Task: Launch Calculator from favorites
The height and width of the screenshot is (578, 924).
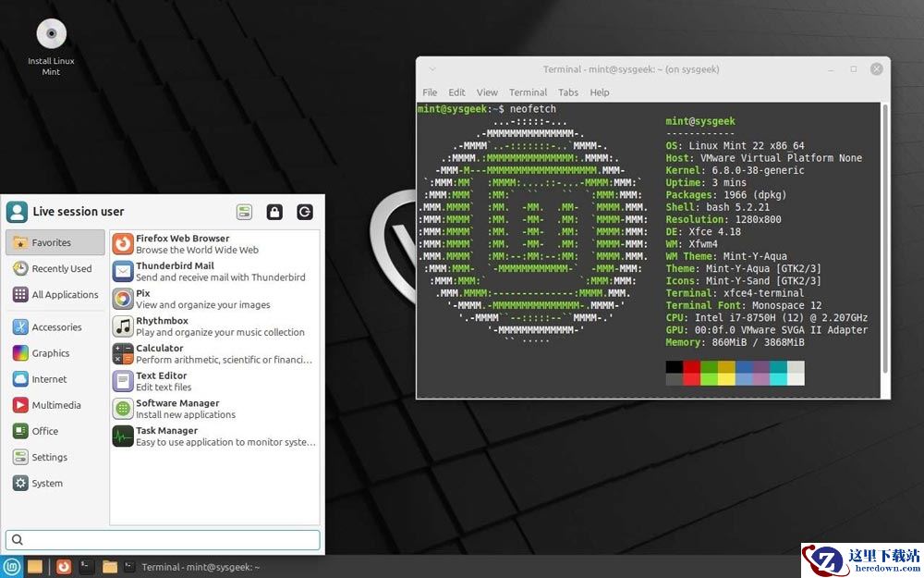Action: click(214, 353)
